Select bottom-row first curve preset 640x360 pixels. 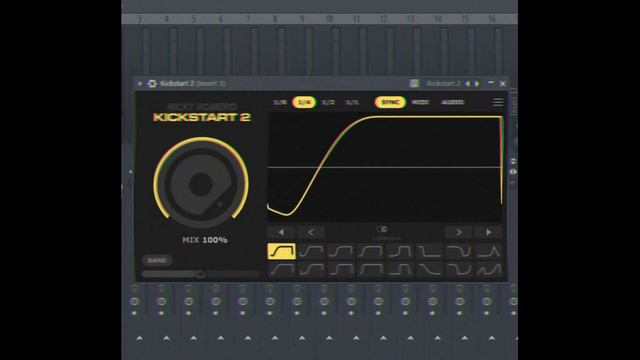(x=282, y=269)
